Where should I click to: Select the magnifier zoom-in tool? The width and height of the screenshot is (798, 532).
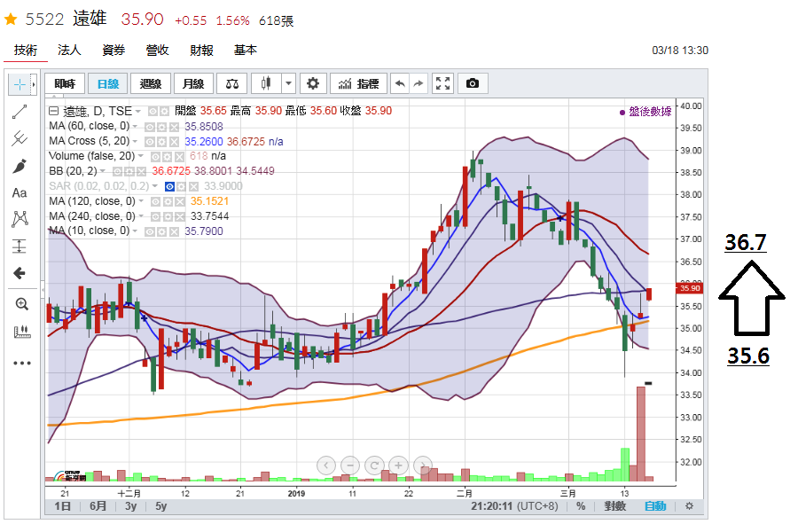pyautogui.click(x=21, y=304)
